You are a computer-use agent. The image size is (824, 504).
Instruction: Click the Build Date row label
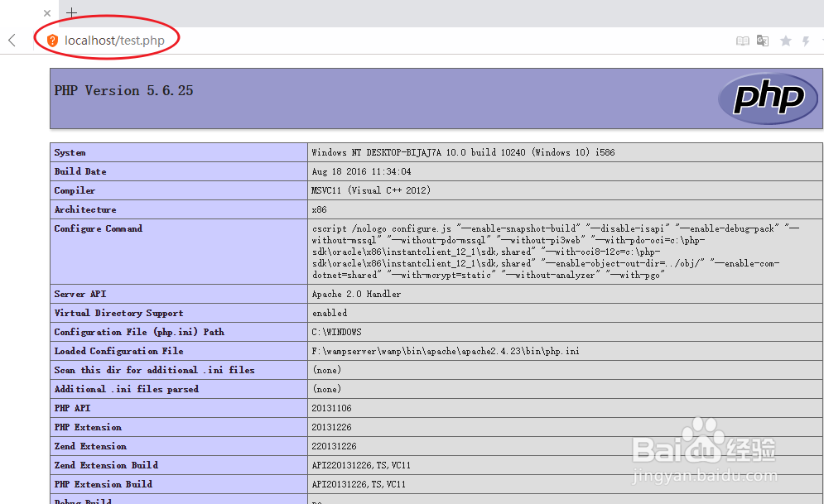pyautogui.click(x=80, y=171)
